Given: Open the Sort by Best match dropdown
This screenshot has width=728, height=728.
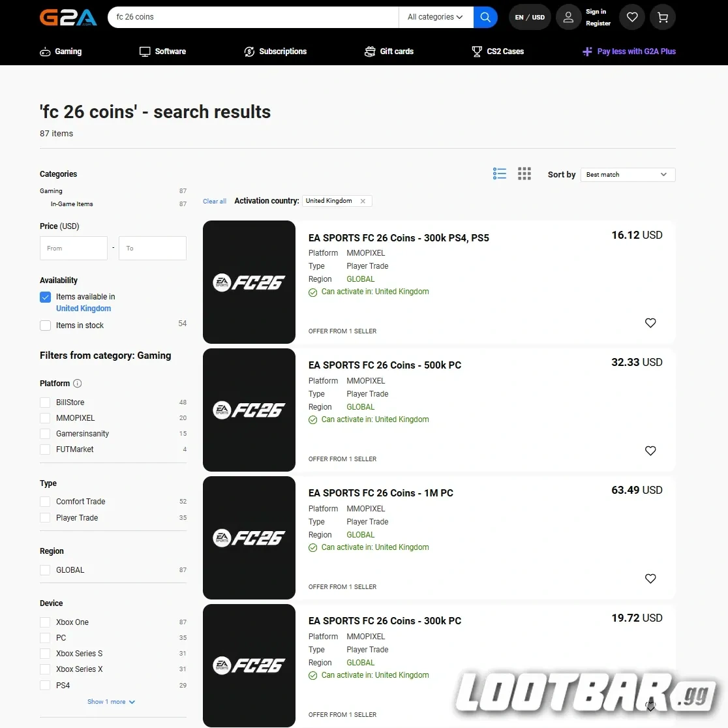Looking at the screenshot, I should (627, 175).
